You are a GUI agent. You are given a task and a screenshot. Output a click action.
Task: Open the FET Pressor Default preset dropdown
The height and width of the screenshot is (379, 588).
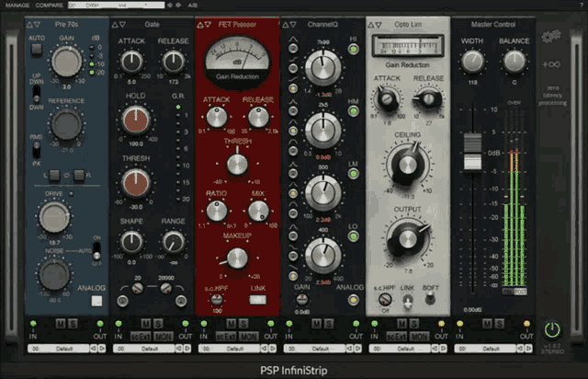point(229,349)
